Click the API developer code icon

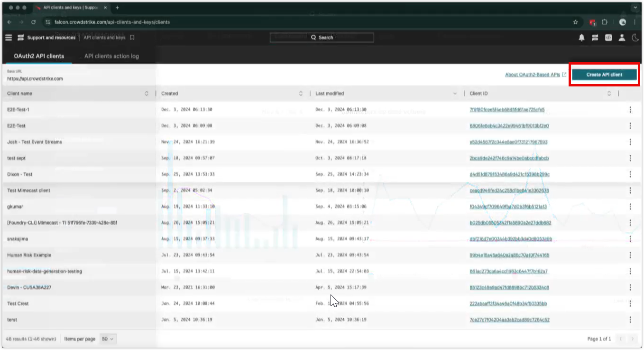point(608,37)
